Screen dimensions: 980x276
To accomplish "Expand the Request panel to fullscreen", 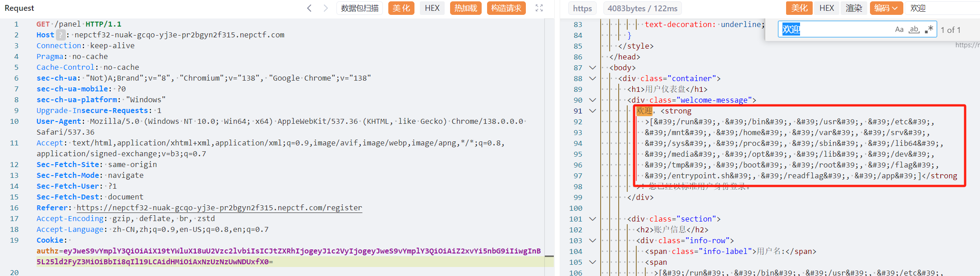I will click(x=539, y=8).
